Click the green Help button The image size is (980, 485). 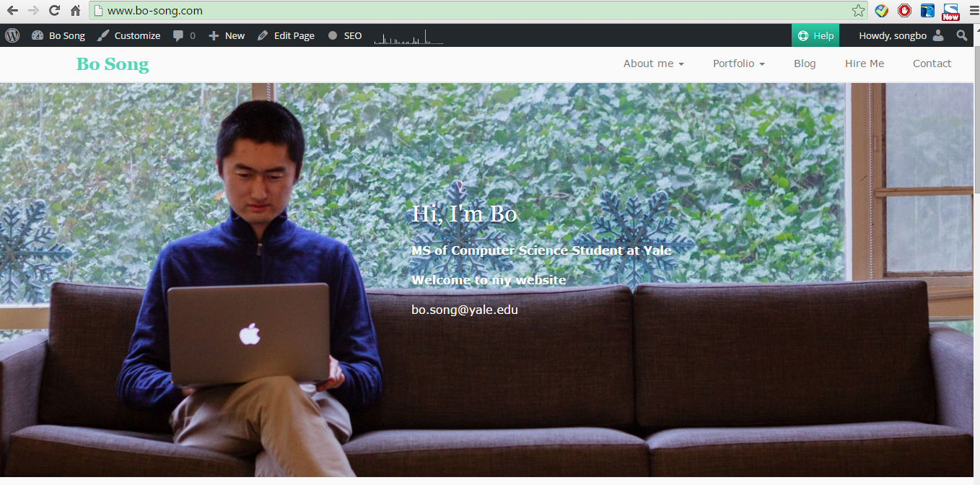coord(815,35)
